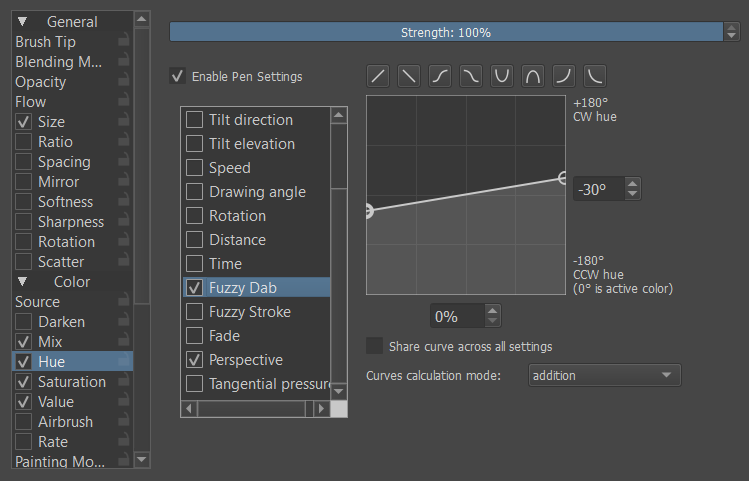This screenshot has width=749, height=481.
Task: Enable the Speed sensor checkbox
Action: 194,168
